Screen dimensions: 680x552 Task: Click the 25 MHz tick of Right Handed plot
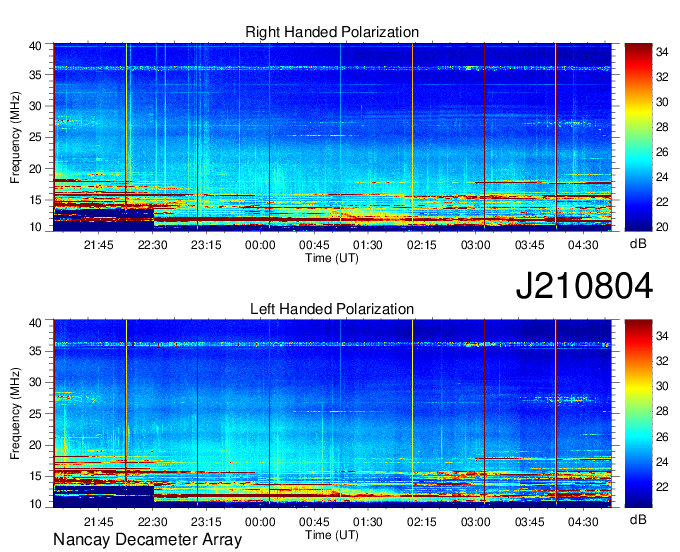pos(35,137)
